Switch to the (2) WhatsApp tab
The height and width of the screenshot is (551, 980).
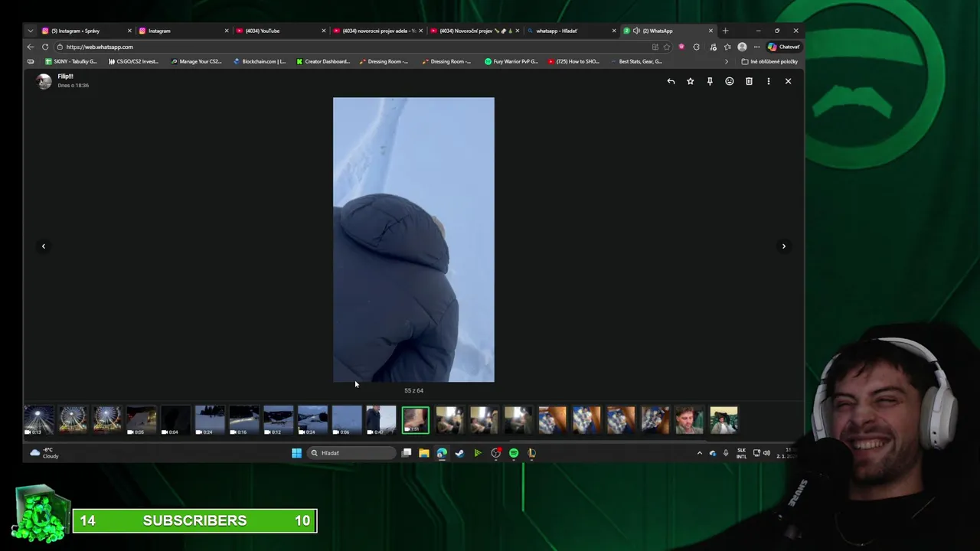pos(668,31)
